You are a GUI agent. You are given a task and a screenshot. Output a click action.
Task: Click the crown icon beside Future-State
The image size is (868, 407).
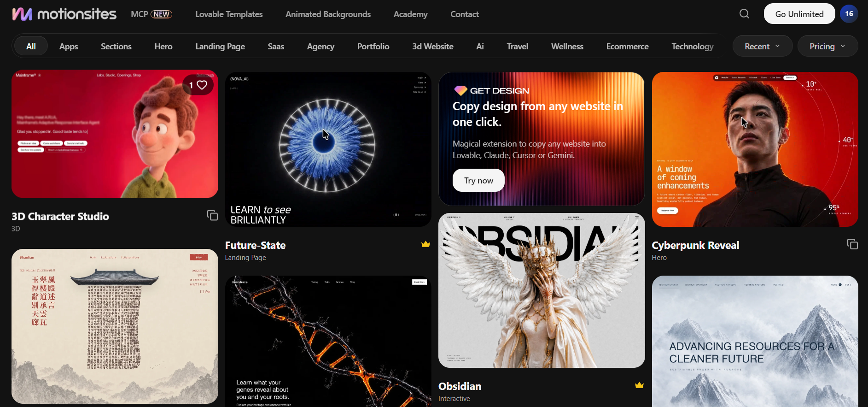425,244
